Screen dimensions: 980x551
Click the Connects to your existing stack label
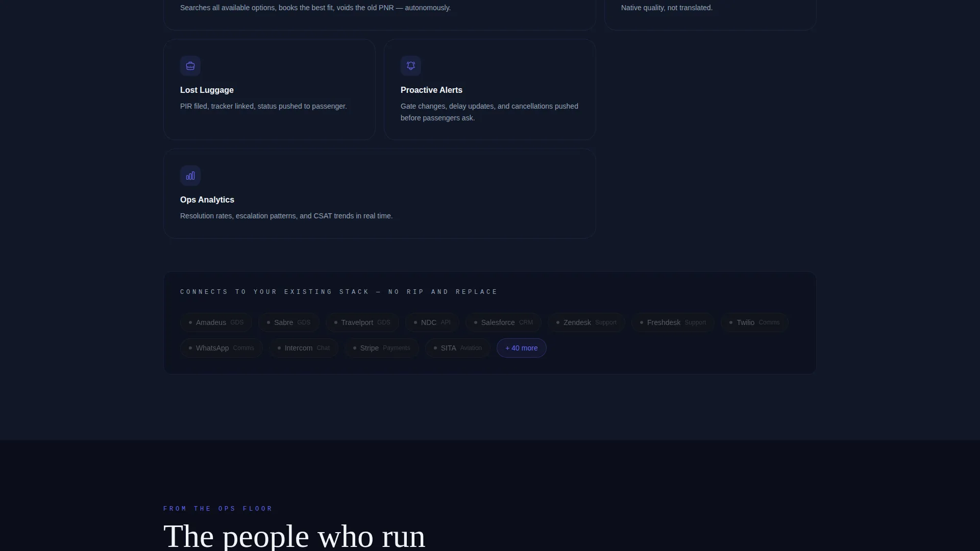point(339,292)
